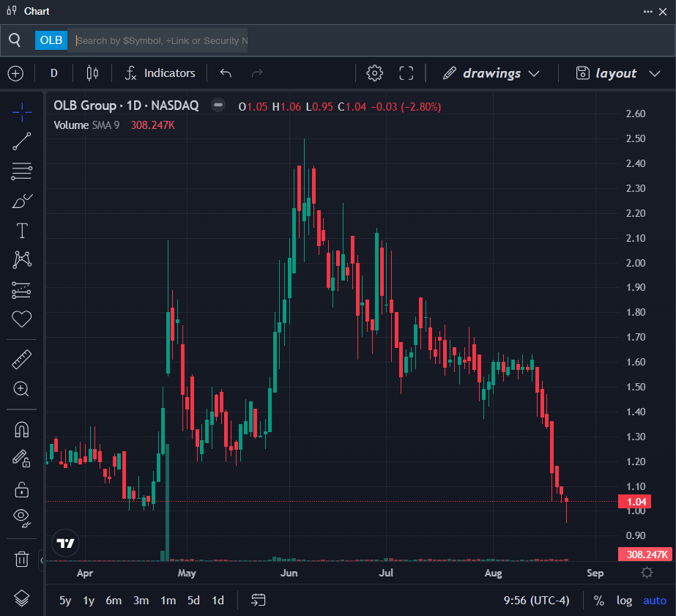
Task: Open the candlestick chart style menu
Action: 92,73
